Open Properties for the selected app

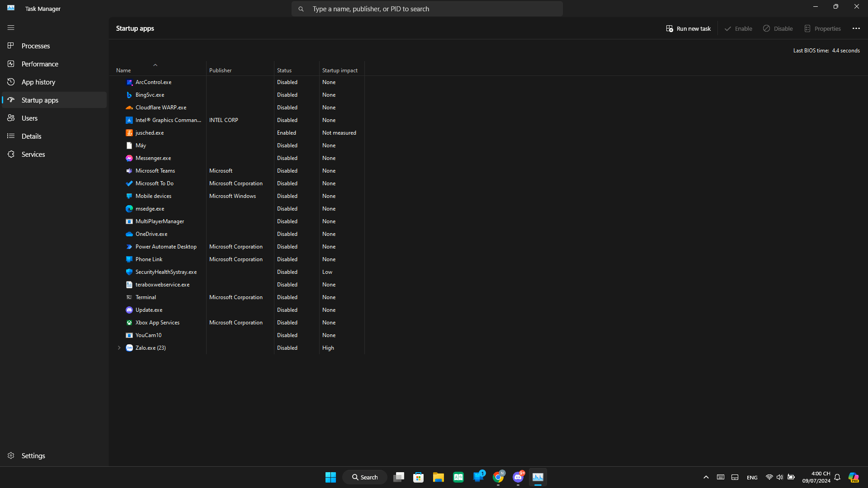(822, 28)
